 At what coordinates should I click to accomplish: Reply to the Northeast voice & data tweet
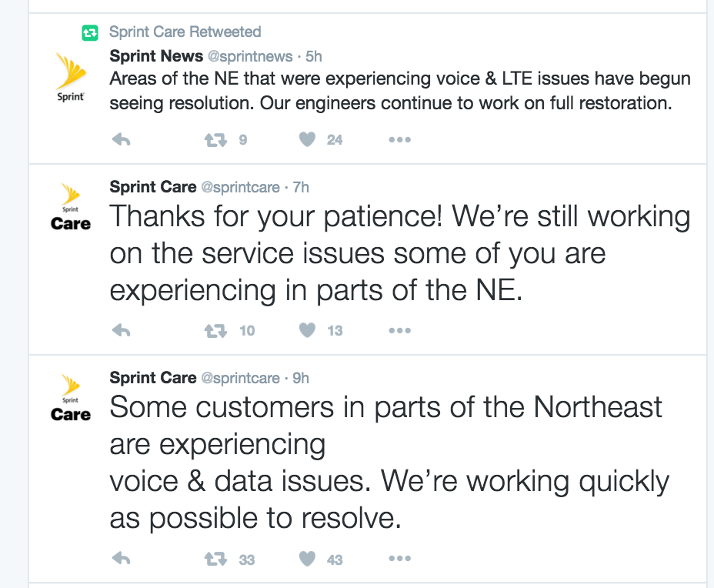pos(122,560)
